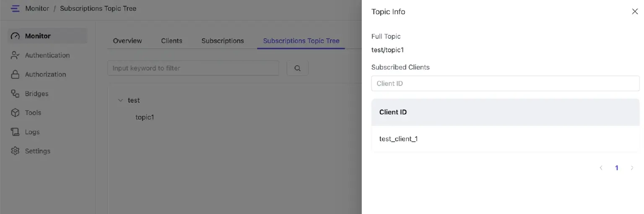
Task: Switch to the Overview tab
Action: [127, 41]
